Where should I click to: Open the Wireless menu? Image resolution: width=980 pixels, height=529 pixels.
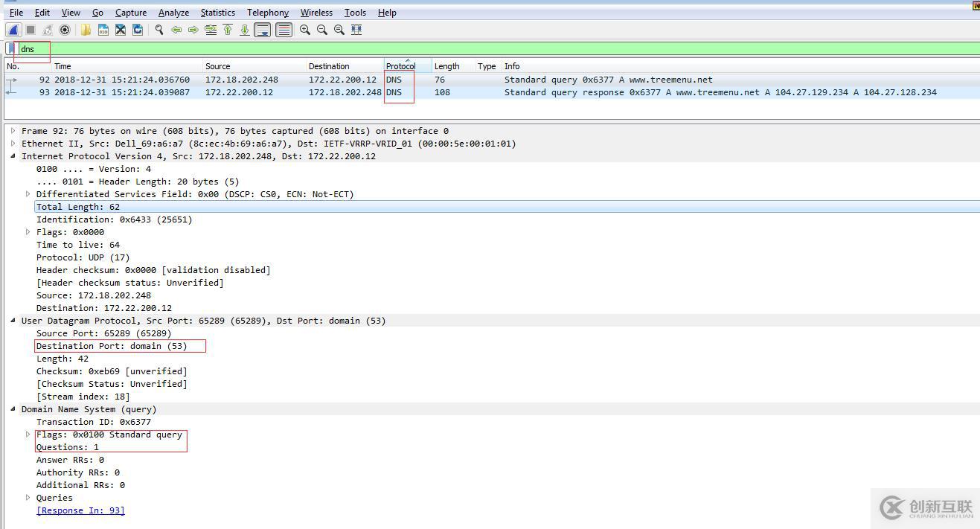[x=316, y=13]
